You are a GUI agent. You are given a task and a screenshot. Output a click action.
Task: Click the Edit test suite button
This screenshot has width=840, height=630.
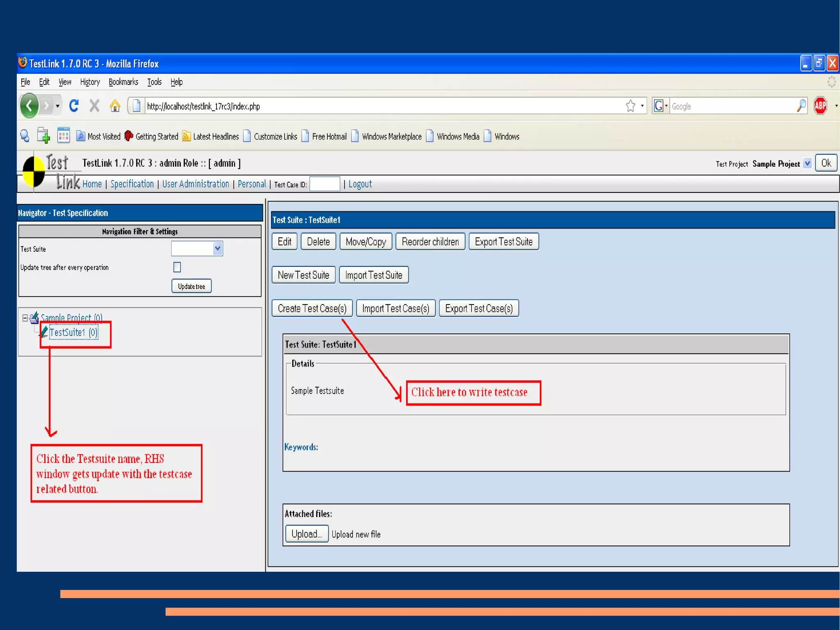(285, 241)
